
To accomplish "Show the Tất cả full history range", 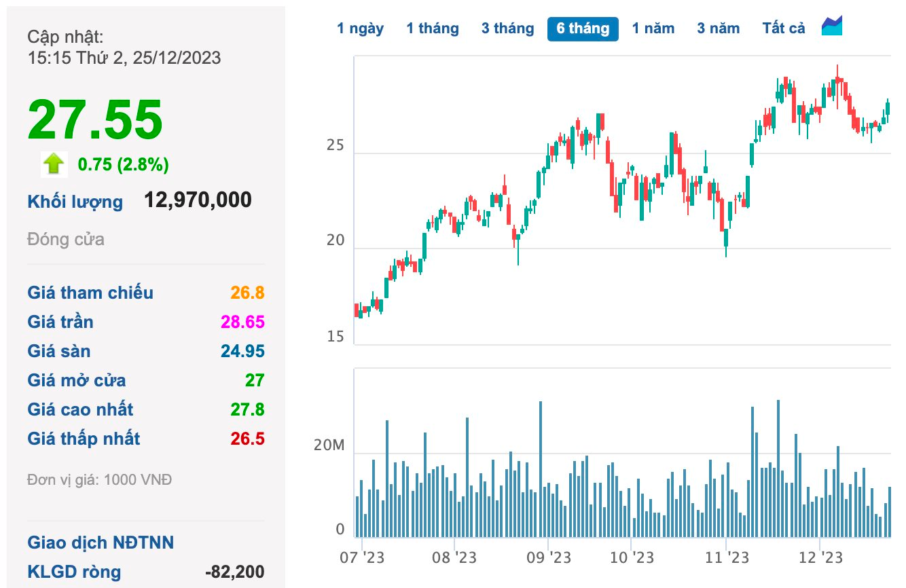I will point(783,29).
